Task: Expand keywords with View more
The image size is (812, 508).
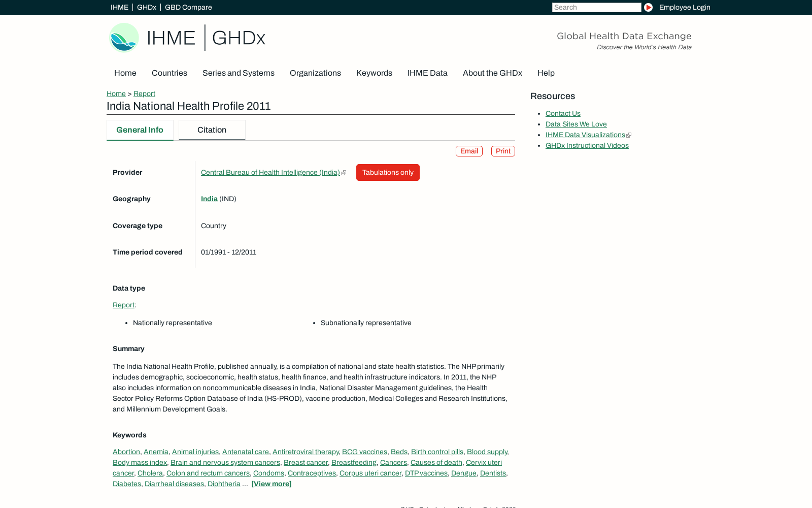Action: point(272,484)
